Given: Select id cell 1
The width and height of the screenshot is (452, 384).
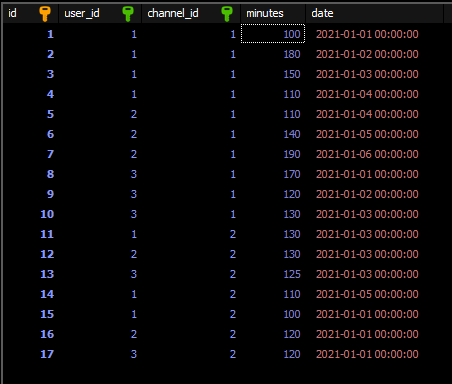Looking at the screenshot, I should [31, 34].
